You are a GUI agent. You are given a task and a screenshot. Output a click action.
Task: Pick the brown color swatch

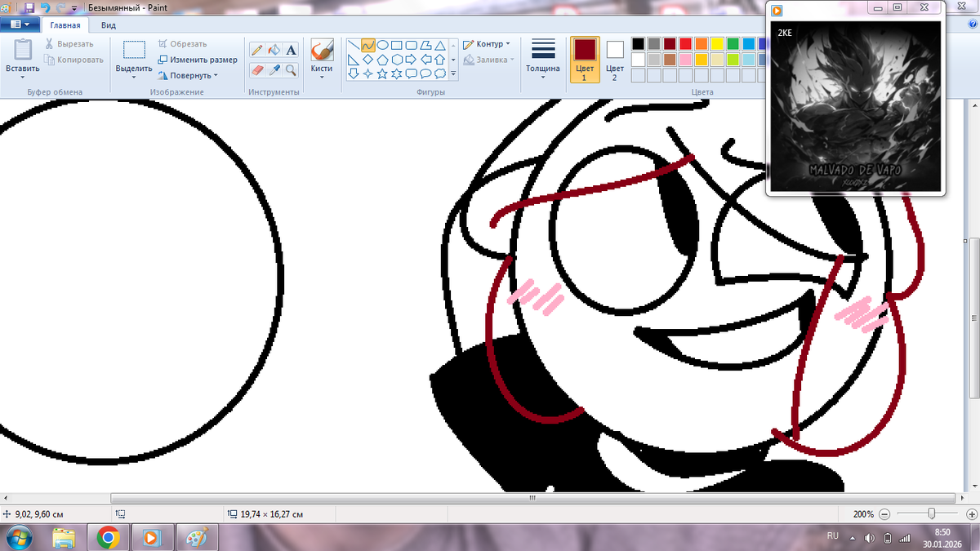coord(670,60)
